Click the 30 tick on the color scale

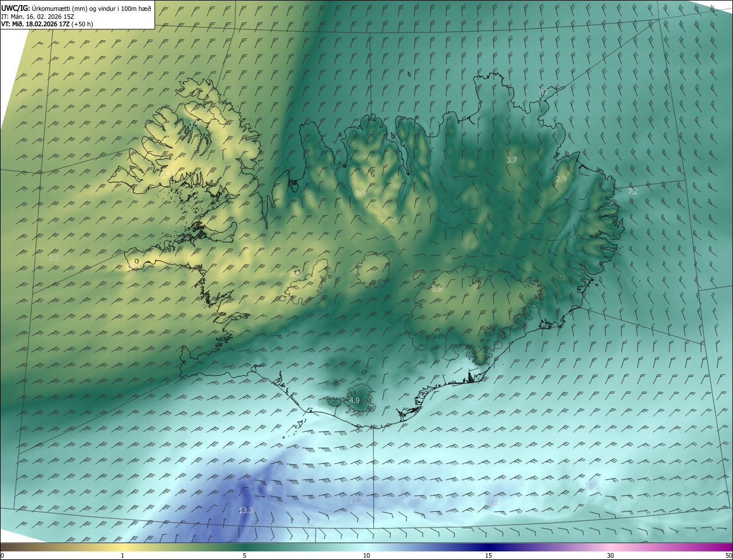610,555
